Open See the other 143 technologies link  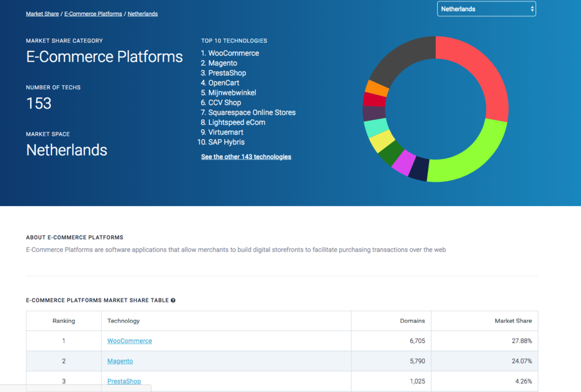pos(246,157)
